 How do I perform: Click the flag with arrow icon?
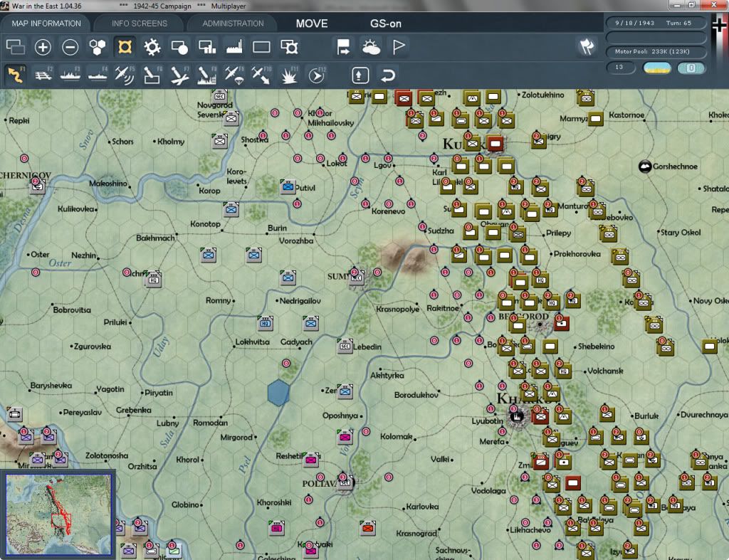(x=344, y=47)
